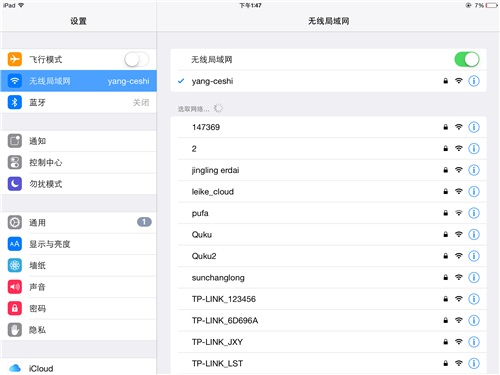This screenshot has width=500, height=375.
Task: Tap the Passcode (密码) lock icon
Action: (x=15, y=308)
